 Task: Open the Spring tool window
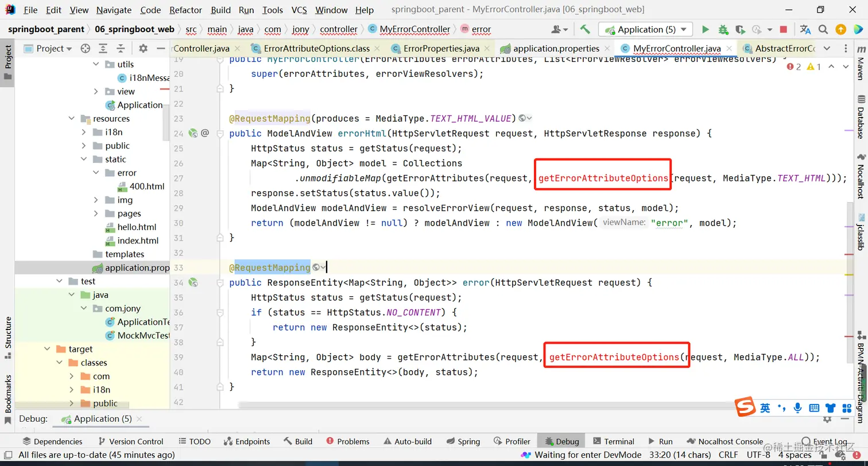tap(463, 441)
